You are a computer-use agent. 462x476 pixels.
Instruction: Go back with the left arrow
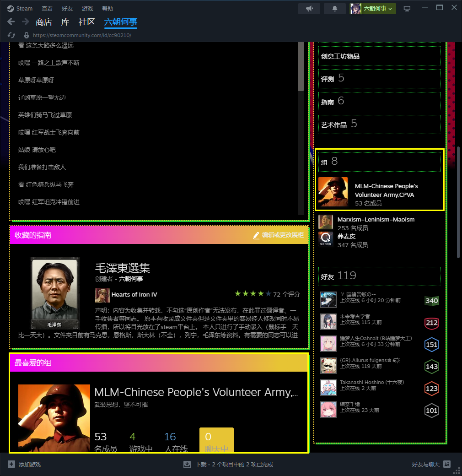[x=11, y=22]
